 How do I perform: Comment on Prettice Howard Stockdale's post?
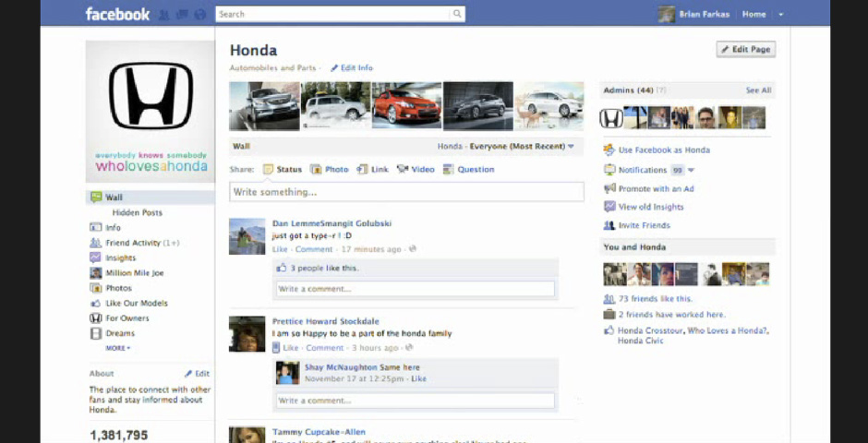pos(325,348)
